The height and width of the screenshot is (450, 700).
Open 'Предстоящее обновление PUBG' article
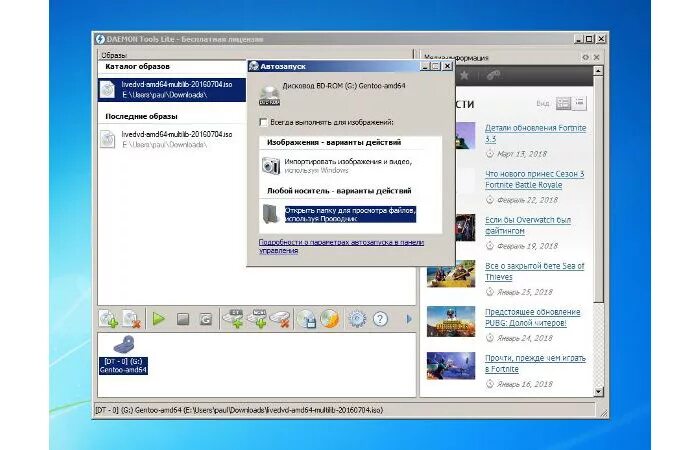533,317
